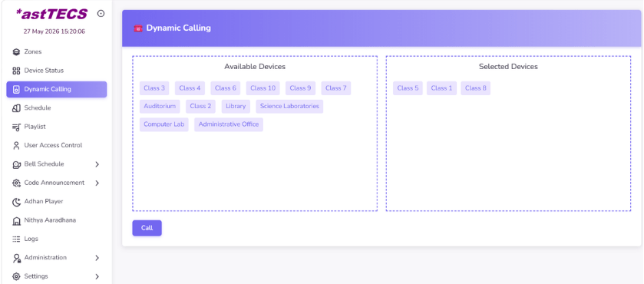Select the Class 2 device chip
This screenshot has height=284, width=644.
pos(200,107)
